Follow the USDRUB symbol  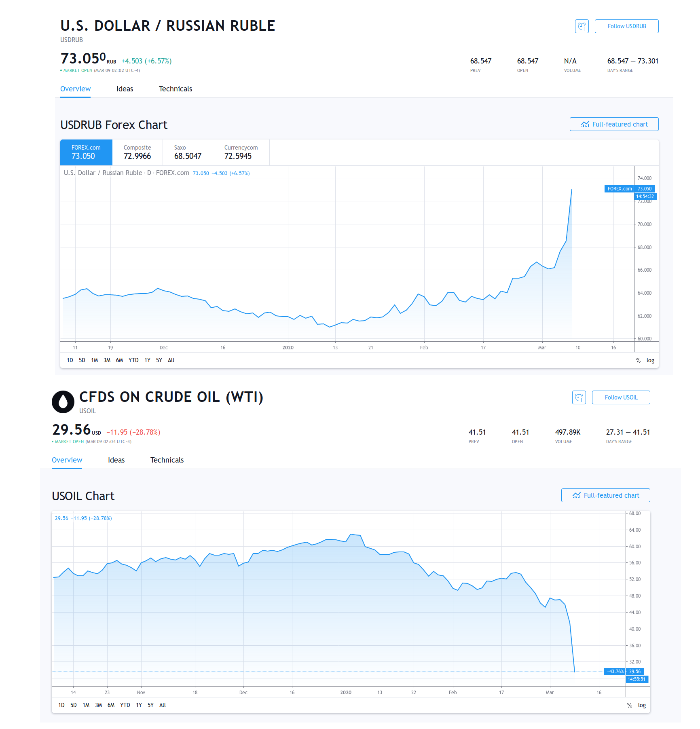click(x=626, y=26)
